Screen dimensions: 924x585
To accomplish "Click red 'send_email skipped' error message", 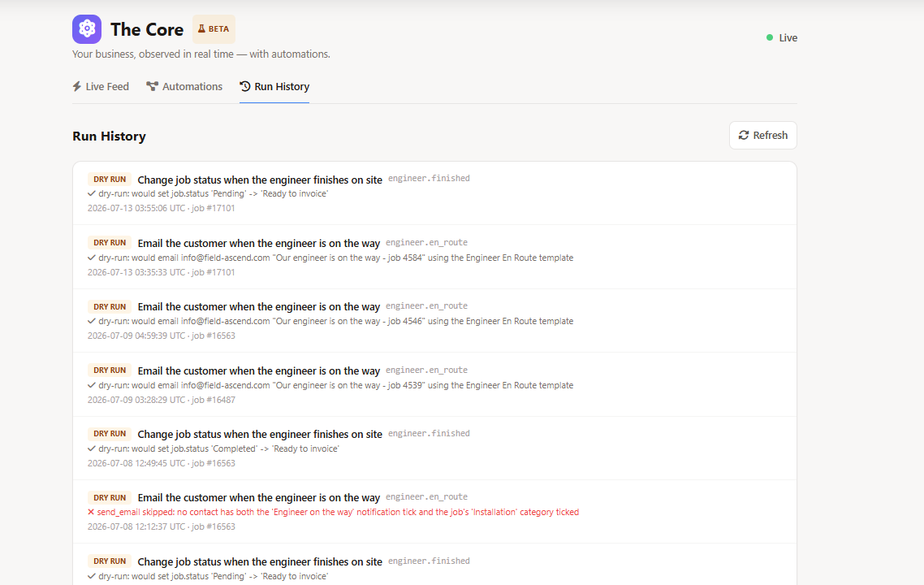I will (x=338, y=512).
